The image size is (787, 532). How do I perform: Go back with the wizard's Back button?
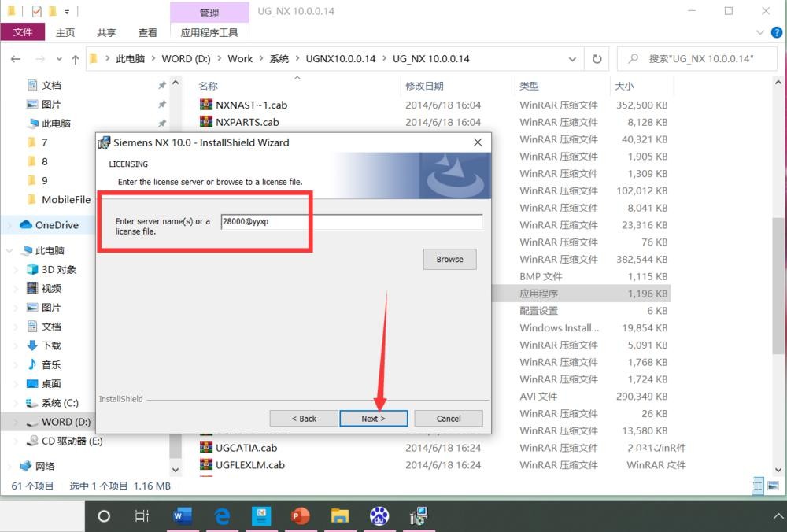pos(303,419)
